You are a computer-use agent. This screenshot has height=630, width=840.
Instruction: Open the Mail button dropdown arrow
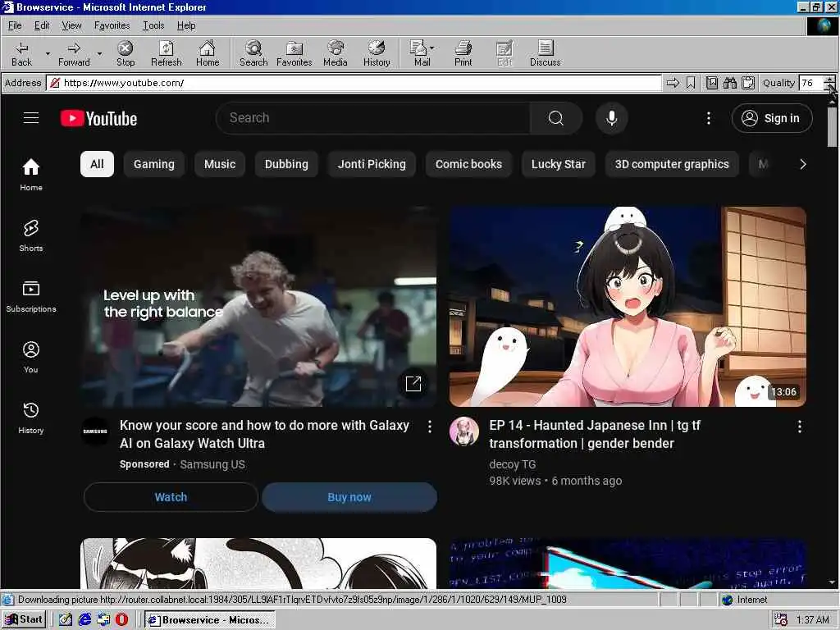[431, 48]
